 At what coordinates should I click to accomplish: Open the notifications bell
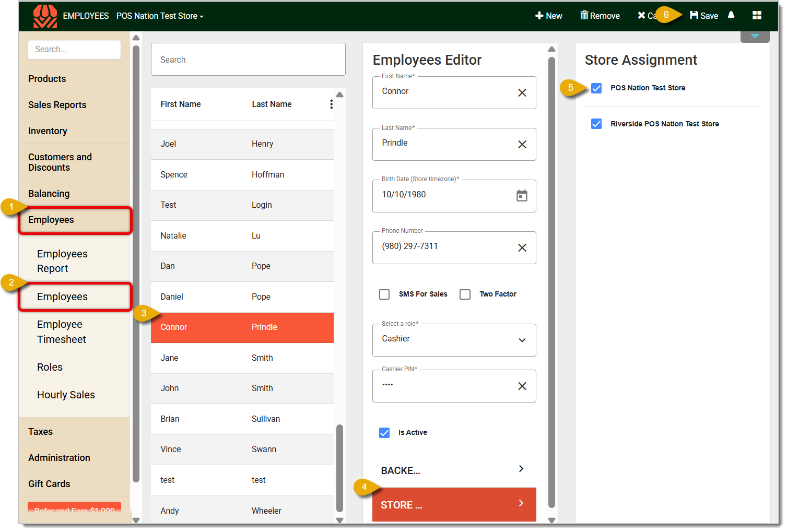(731, 15)
